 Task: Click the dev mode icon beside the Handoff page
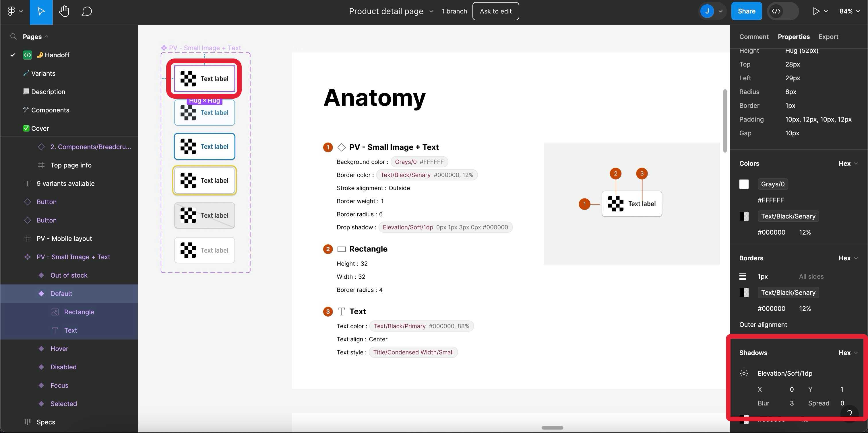point(28,55)
